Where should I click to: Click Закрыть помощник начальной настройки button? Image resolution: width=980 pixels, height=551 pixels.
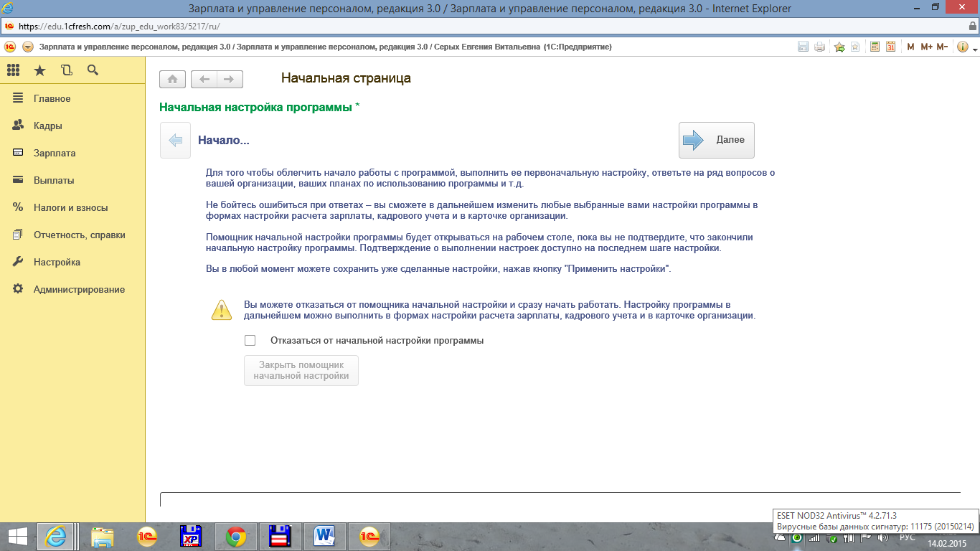coord(301,370)
